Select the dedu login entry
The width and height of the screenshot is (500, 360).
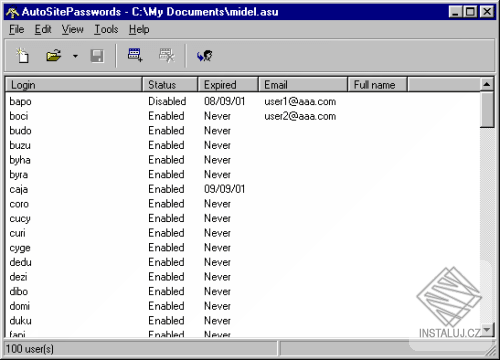tap(20, 262)
